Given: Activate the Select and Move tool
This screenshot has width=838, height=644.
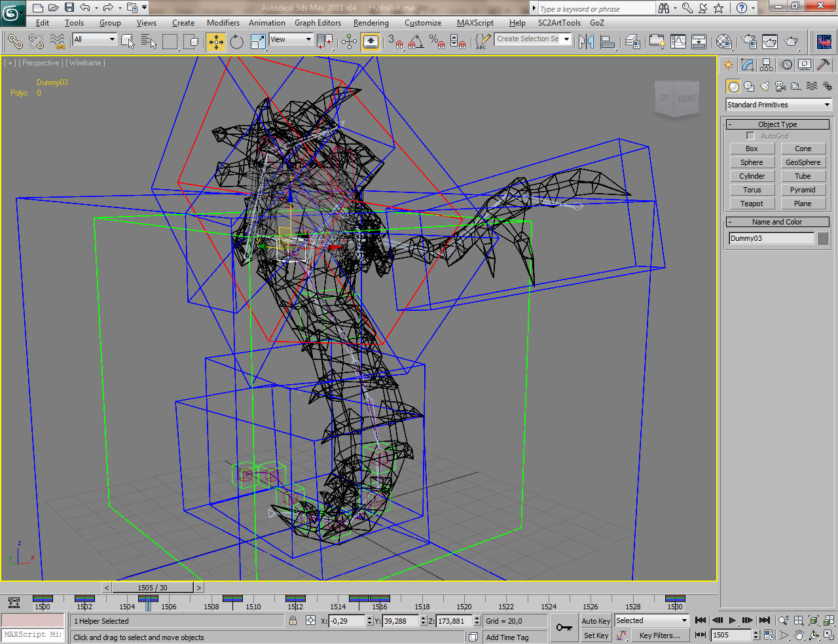Looking at the screenshot, I should pos(215,42).
